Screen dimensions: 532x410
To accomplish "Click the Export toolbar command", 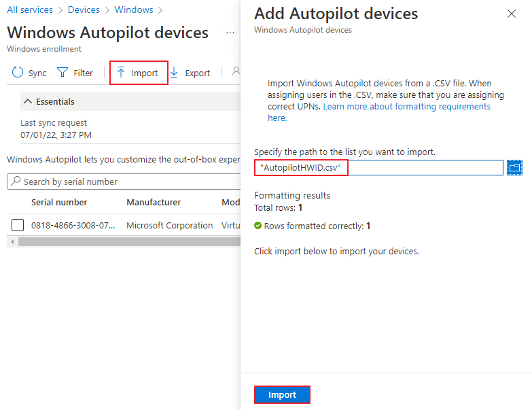I will point(190,73).
